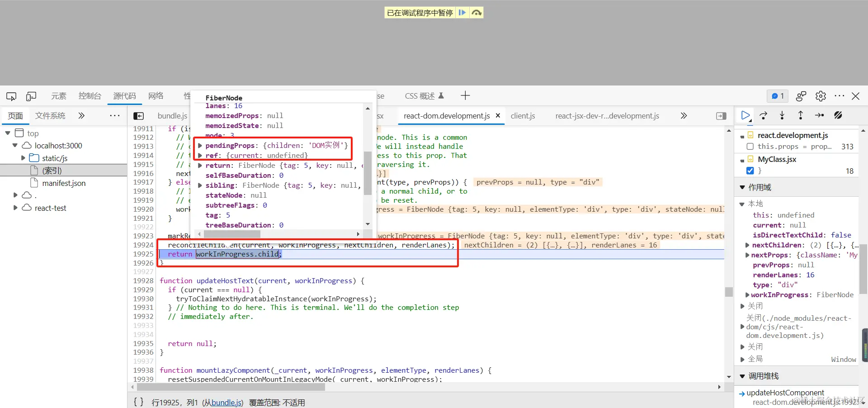Expand the nextChildren scope variable
Screen dimensions: 868x408
(747, 245)
